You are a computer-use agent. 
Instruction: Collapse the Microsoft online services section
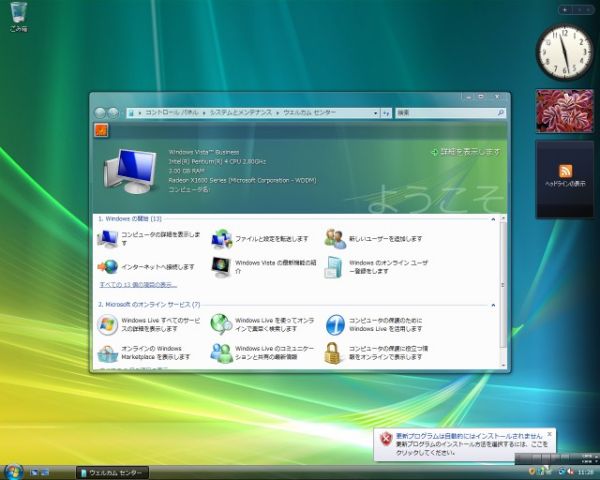tap(493, 304)
